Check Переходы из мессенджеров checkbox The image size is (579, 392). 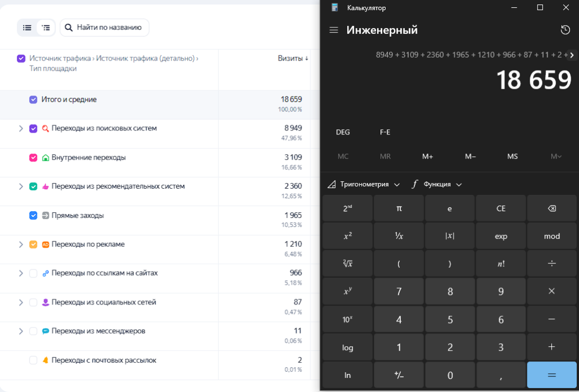(x=33, y=331)
